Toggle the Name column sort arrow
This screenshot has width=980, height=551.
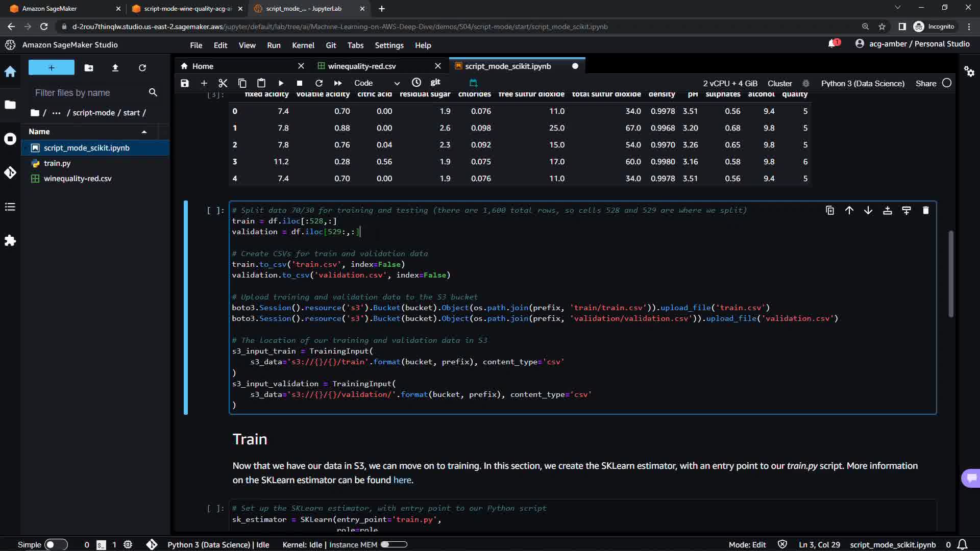144,132
